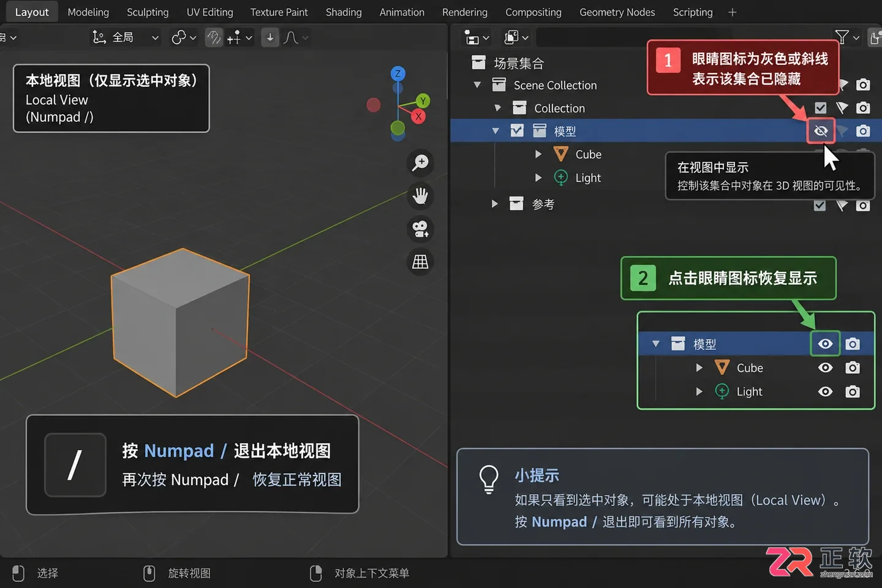Click the archive box icon beside 场景集合
882x588 pixels.
click(x=479, y=62)
